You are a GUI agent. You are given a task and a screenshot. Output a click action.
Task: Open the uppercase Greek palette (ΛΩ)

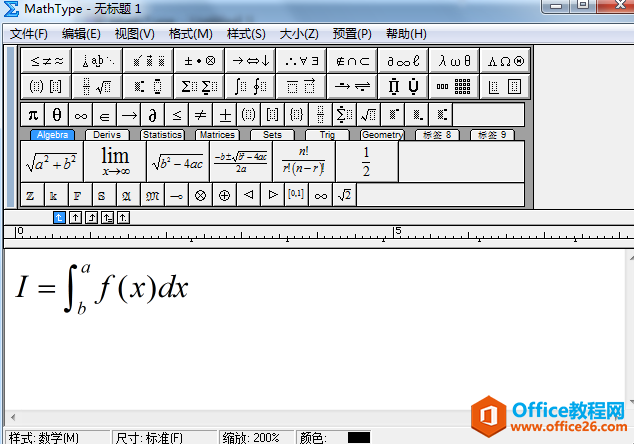(505, 61)
